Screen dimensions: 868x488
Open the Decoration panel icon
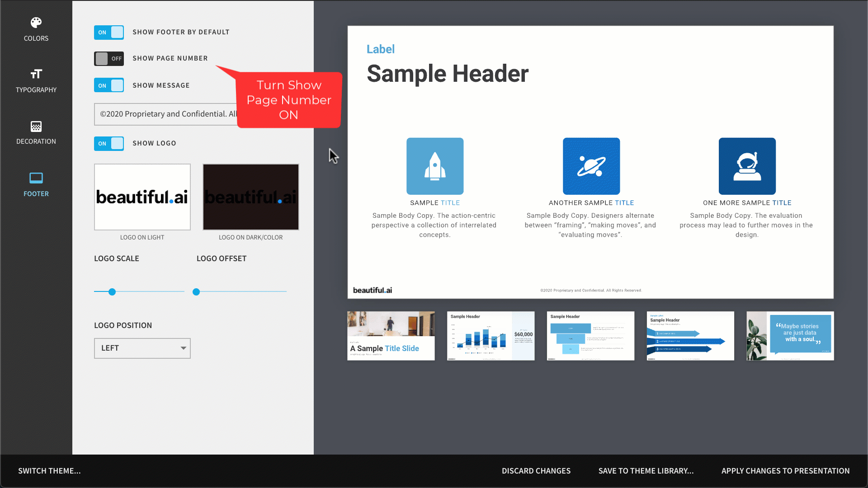click(x=36, y=127)
